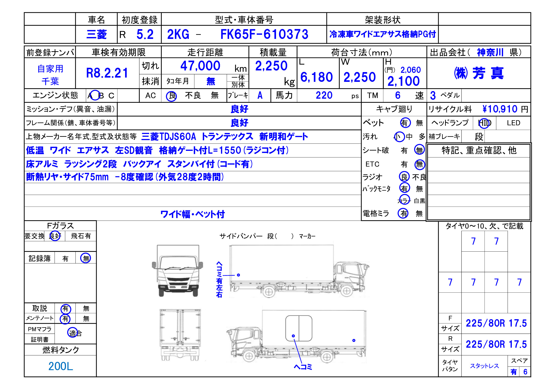Click circled 良 for AC condition
This screenshot has height=392, width=555.
click(171, 96)
